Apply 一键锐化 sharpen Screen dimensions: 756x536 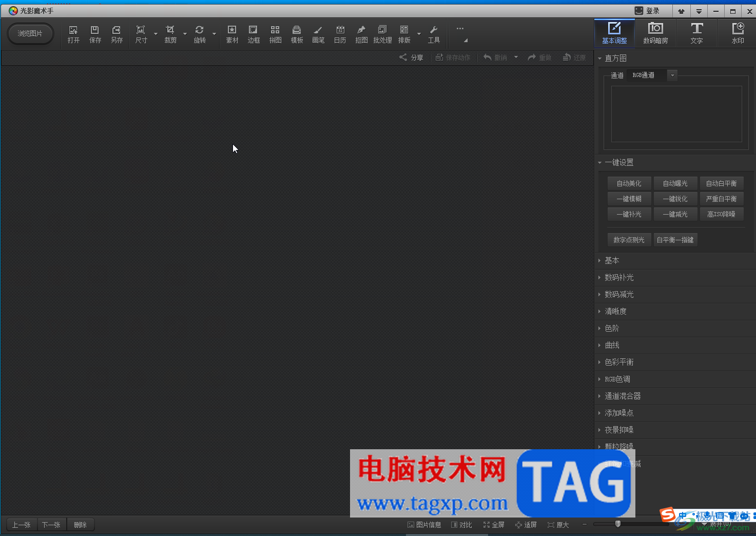(675, 199)
